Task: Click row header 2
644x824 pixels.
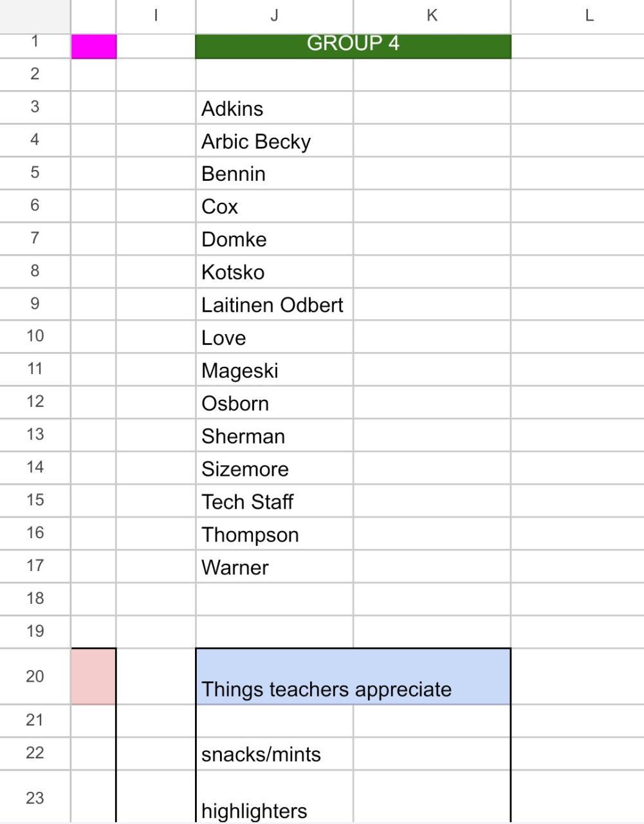Action: click(x=35, y=74)
